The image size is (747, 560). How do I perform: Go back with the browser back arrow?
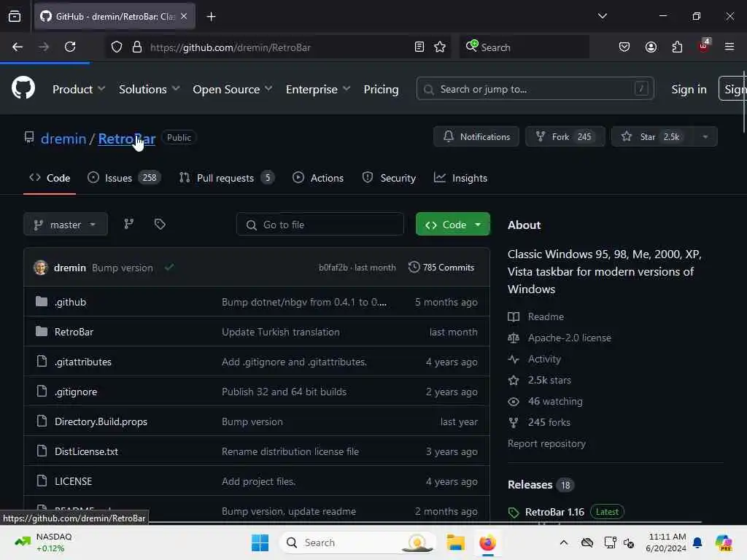pyautogui.click(x=18, y=47)
